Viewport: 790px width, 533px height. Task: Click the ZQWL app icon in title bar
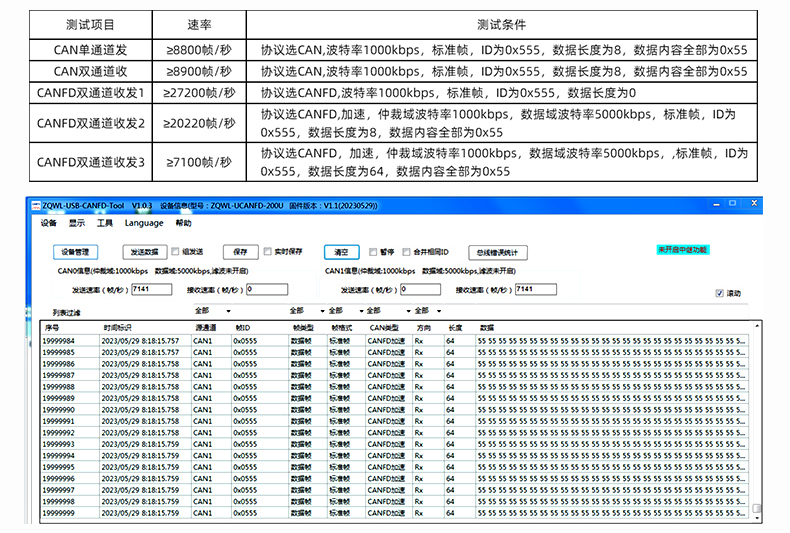point(35,204)
